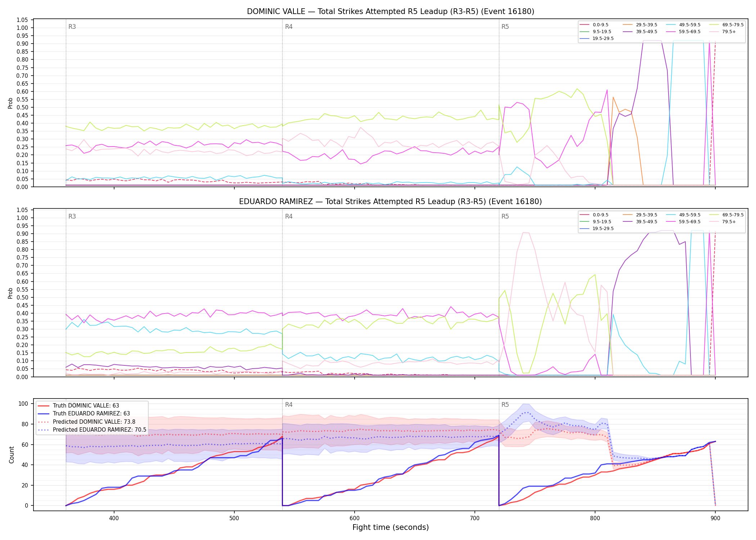Click 'Truth DOMINIC VALLE: 63' legend entry
This screenshot has width=756, height=540.
click(78, 406)
